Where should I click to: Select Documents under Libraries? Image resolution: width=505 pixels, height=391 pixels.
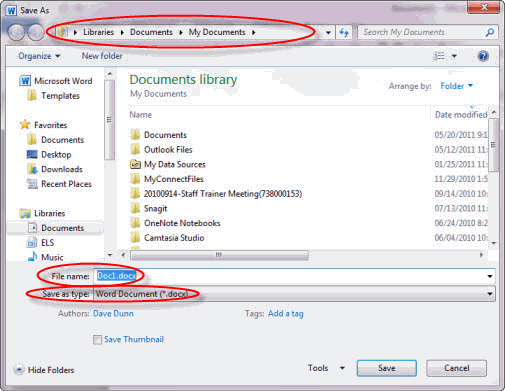[55, 228]
